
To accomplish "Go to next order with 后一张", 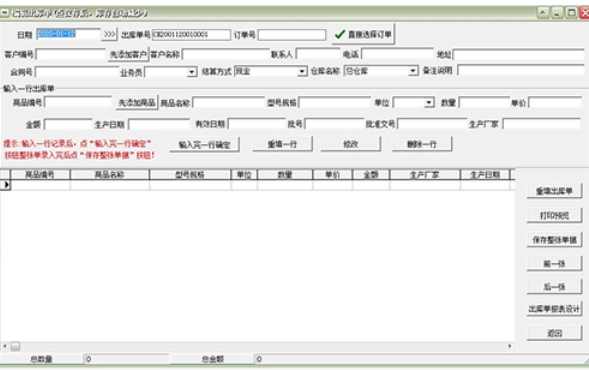I will click(x=554, y=287).
